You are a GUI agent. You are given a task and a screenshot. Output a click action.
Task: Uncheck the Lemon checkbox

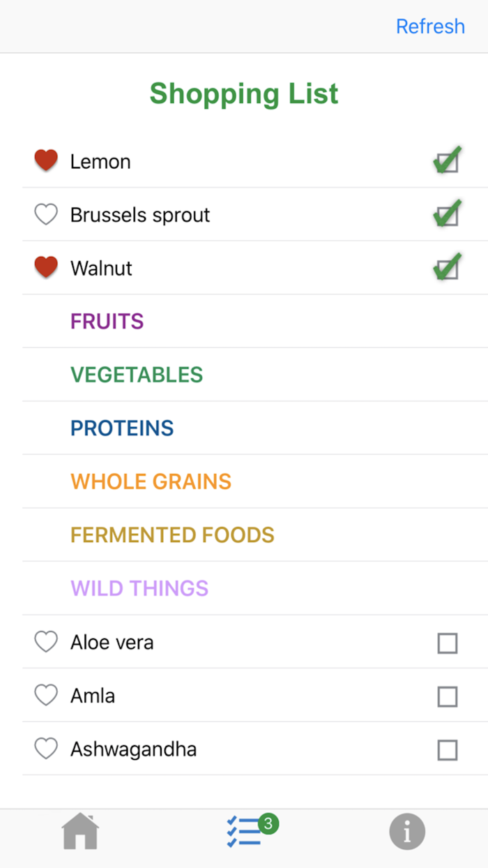[447, 160]
